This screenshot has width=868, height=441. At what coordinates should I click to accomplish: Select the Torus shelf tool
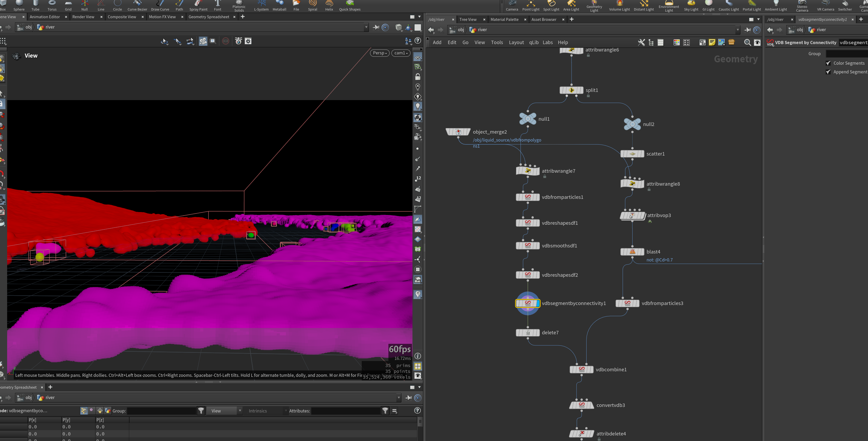tap(52, 6)
